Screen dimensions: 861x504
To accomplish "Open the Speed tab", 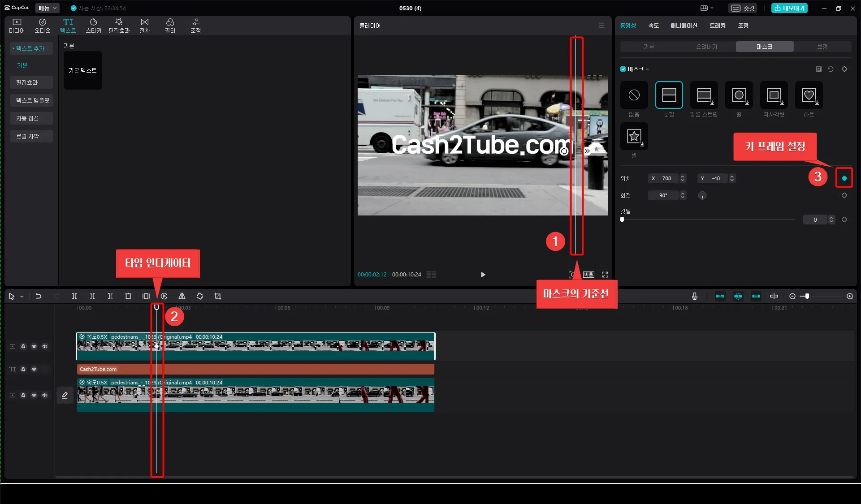I will tap(653, 26).
